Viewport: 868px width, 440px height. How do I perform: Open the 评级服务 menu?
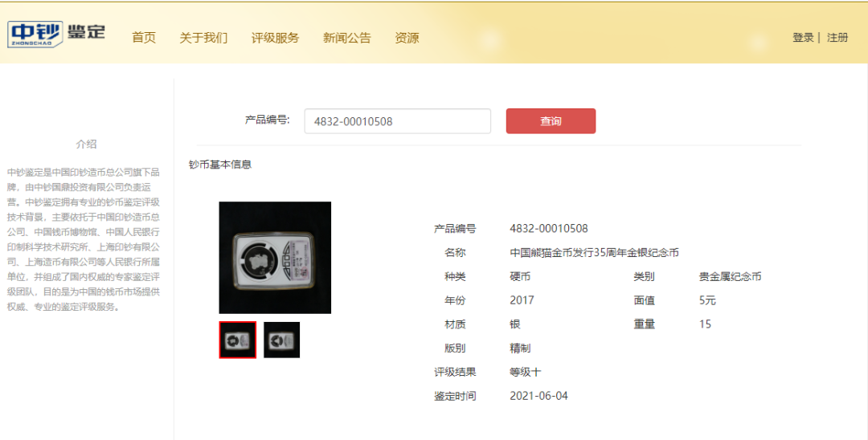[x=275, y=38]
